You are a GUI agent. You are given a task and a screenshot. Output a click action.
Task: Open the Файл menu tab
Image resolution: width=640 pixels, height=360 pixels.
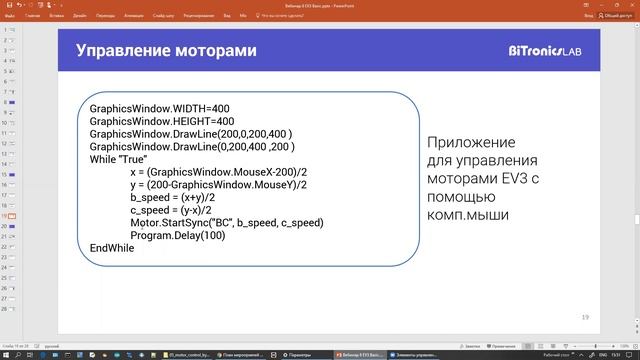[10, 16]
